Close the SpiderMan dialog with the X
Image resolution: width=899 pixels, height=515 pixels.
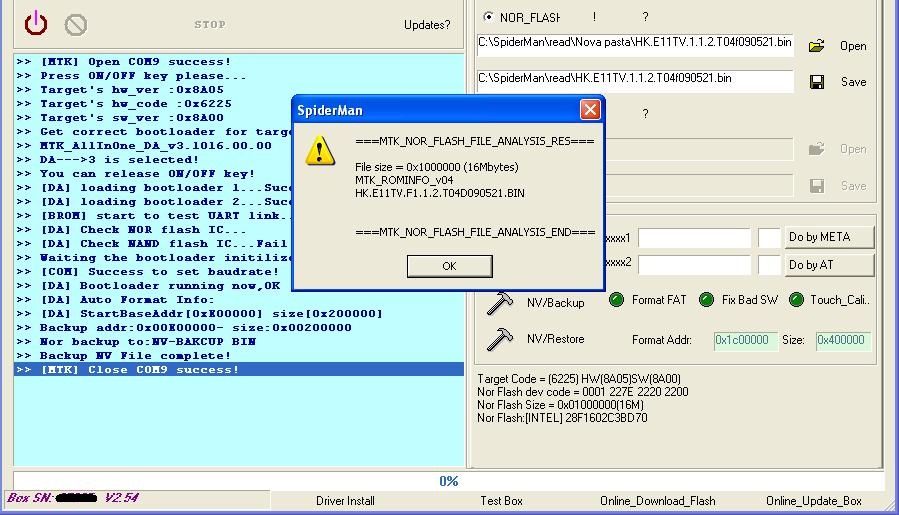point(590,110)
